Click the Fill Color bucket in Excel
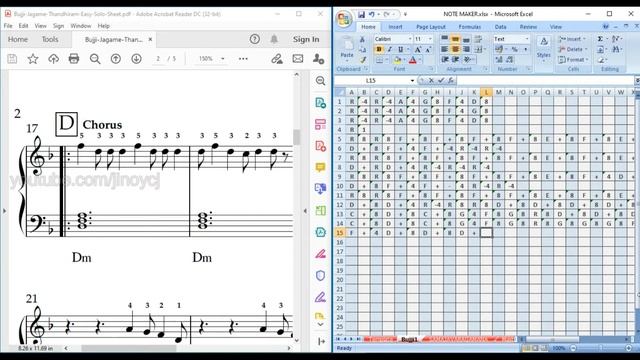Image resolution: width=640 pixels, height=360 pixels. pos(398,60)
